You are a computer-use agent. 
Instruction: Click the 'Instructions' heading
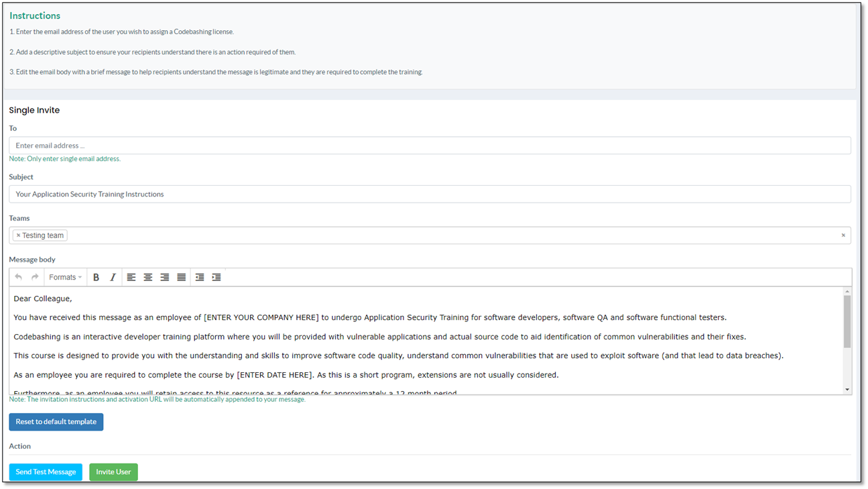35,15
